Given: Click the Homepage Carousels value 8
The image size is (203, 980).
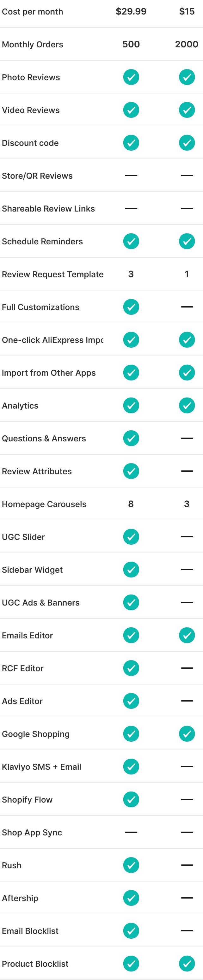Looking at the screenshot, I should pyautogui.click(x=131, y=504).
